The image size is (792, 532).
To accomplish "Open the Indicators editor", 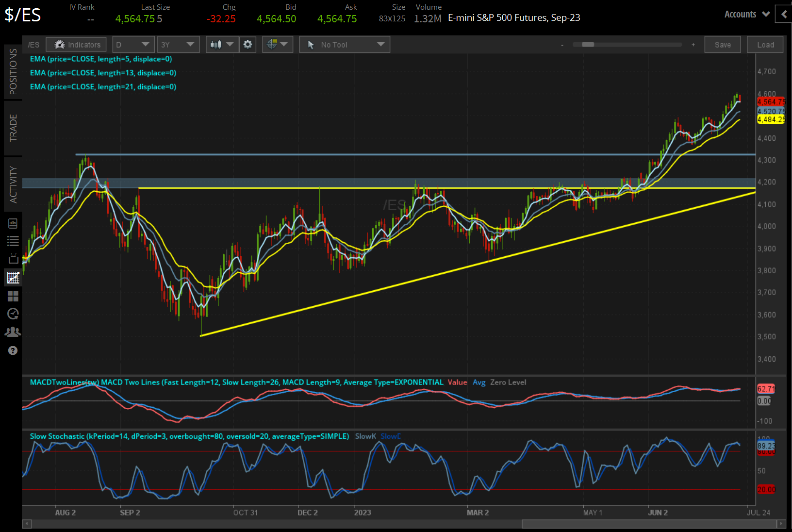I will (76, 44).
